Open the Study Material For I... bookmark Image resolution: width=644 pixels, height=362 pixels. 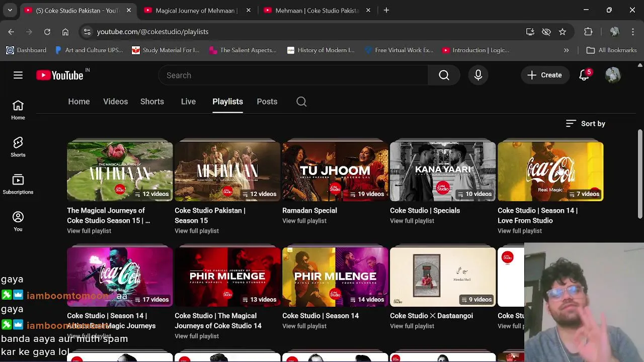click(x=166, y=50)
